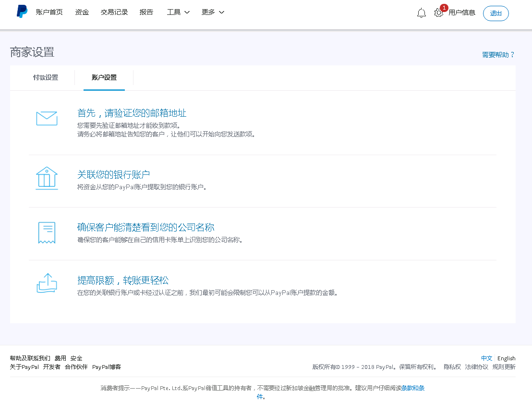Click the envelope icon beside email verification

47,119
